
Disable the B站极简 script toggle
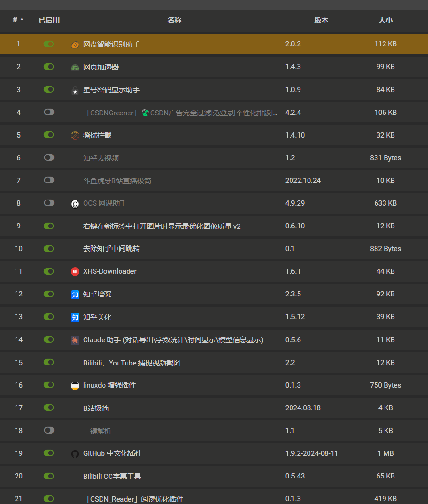click(x=49, y=408)
